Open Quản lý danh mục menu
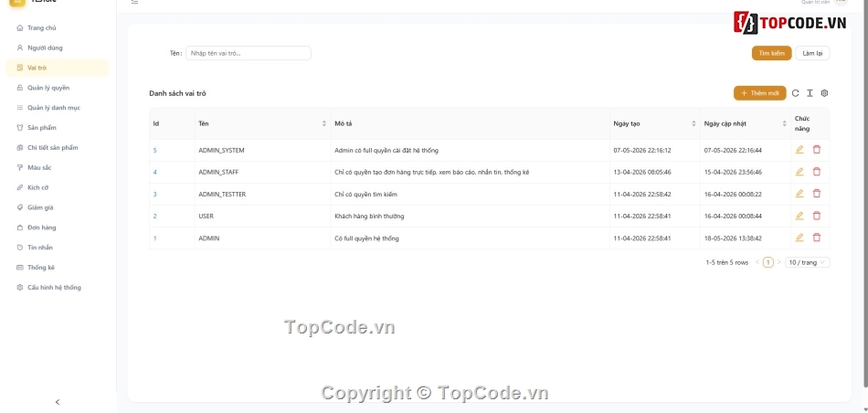 click(58, 108)
